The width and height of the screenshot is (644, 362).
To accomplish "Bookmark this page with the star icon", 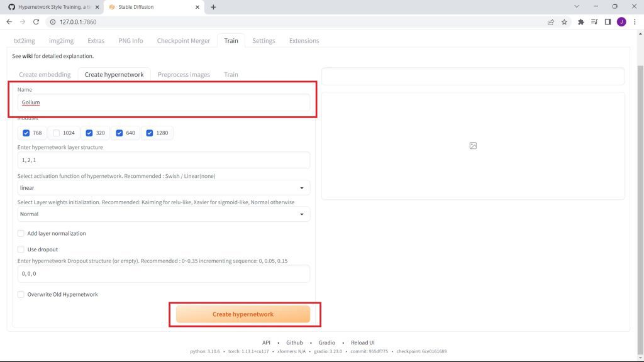I will tap(564, 21).
